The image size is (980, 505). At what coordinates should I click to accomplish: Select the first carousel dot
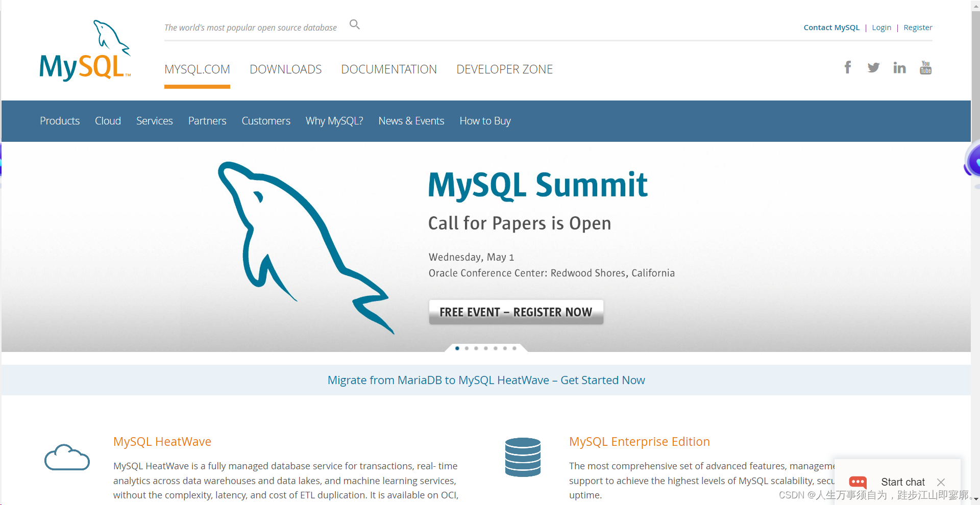tap(457, 348)
